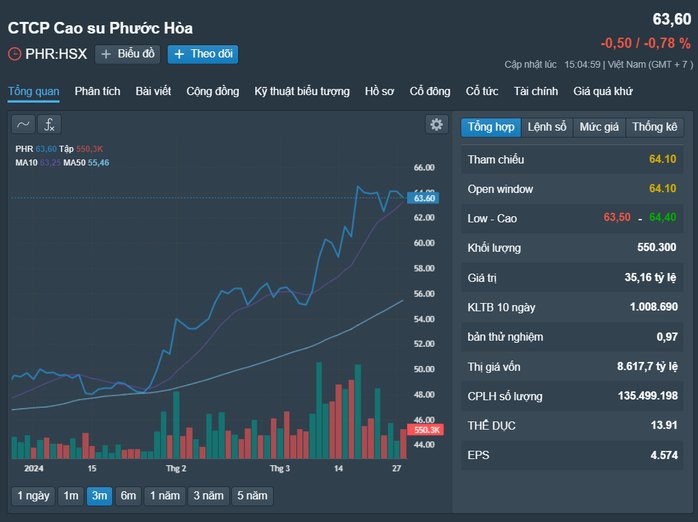Click the plus Biểu đồ button
The width and height of the screenshot is (698, 522).
(x=127, y=54)
